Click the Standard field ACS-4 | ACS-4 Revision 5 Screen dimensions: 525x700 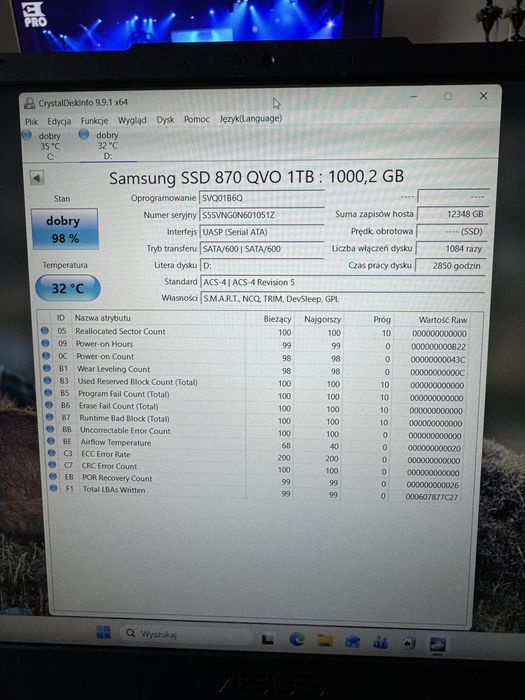coord(342,282)
